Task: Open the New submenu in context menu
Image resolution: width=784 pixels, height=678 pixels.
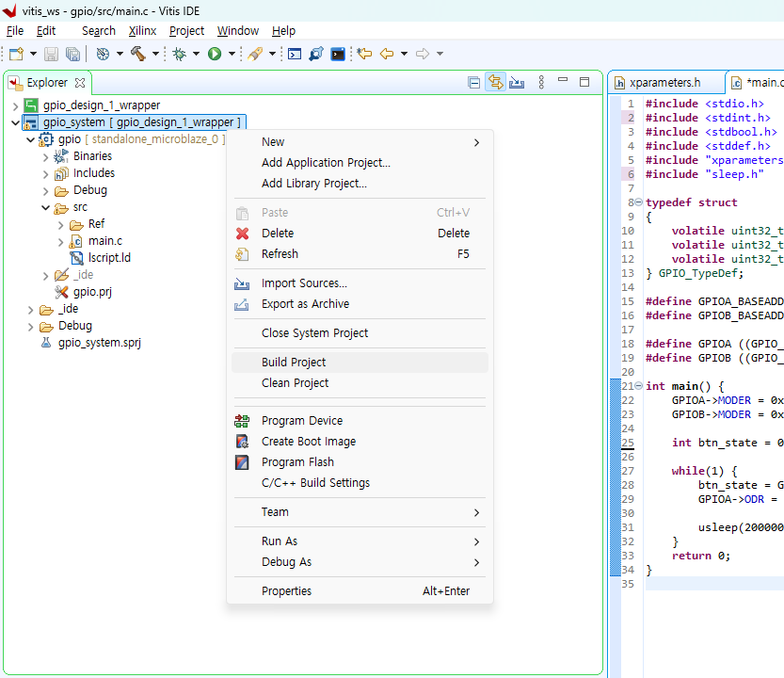Action: click(x=273, y=142)
